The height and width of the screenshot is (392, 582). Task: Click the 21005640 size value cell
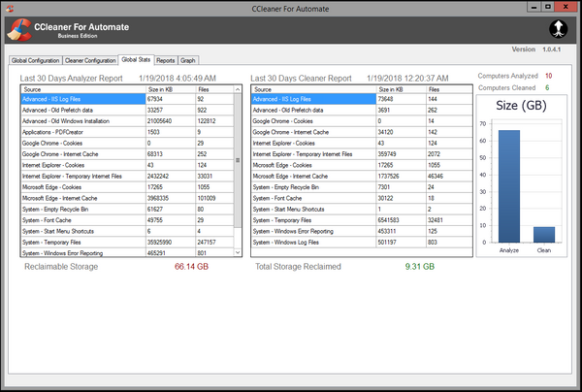171,121
